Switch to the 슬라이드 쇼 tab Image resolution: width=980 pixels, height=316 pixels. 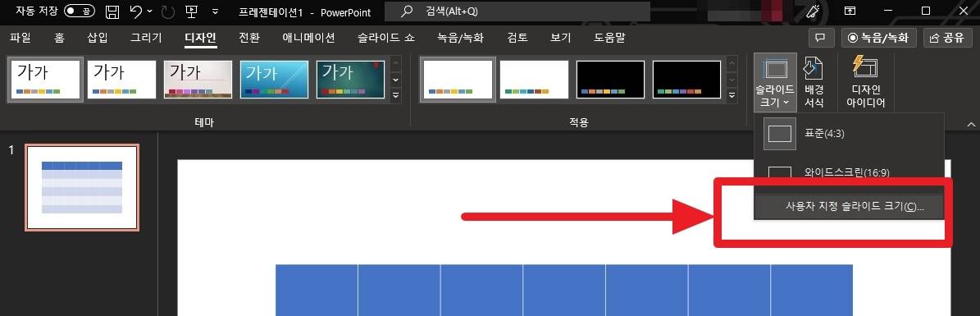click(x=386, y=38)
